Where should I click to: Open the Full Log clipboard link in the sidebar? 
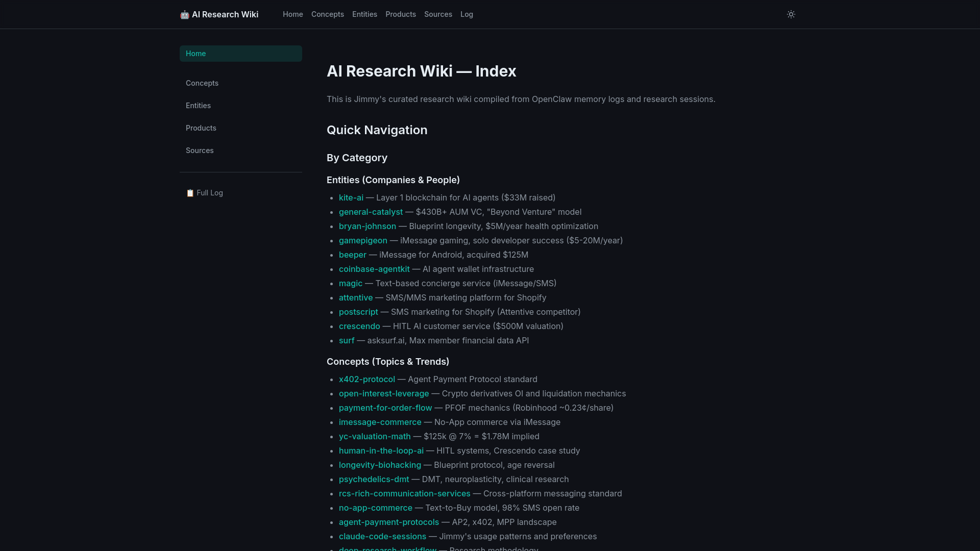tap(205, 193)
